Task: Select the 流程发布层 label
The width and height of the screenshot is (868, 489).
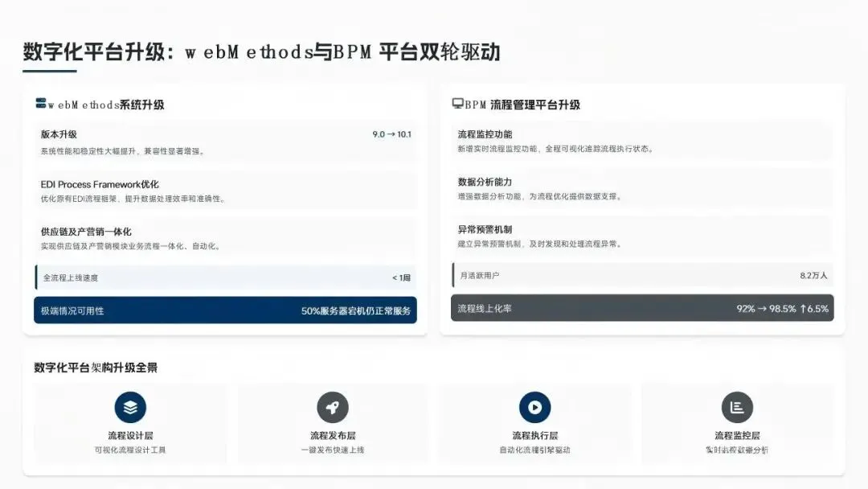Action: point(333,435)
